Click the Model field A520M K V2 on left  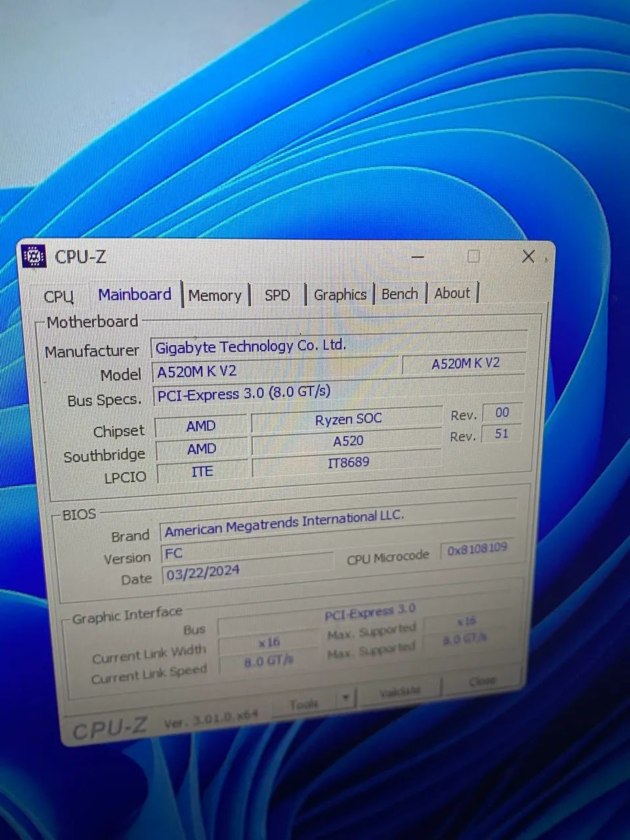(x=274, y=369)
